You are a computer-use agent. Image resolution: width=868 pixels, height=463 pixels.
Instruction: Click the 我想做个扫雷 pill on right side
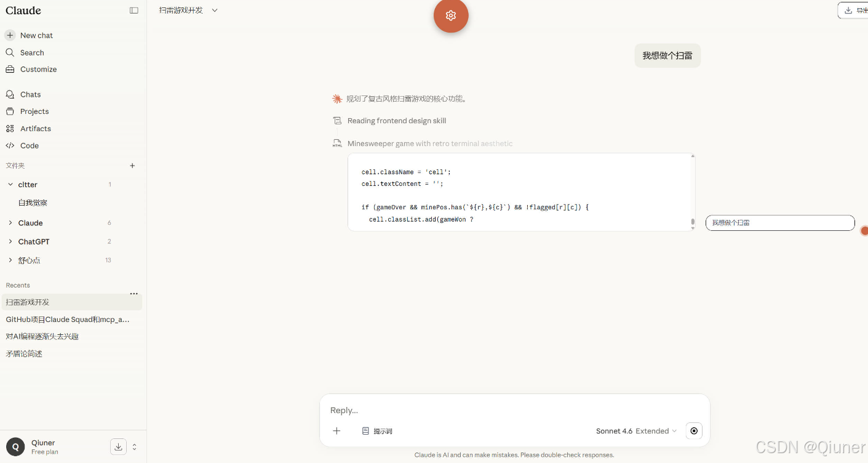tap(780, 223)
